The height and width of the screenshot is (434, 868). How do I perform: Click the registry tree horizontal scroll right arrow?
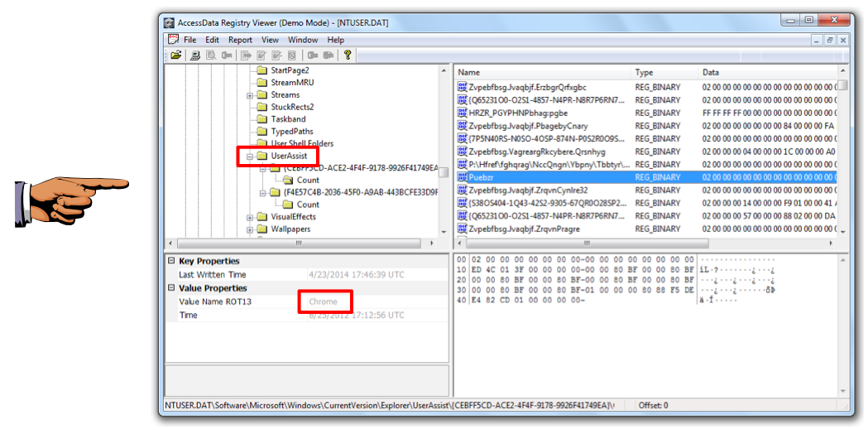point(432,244)
